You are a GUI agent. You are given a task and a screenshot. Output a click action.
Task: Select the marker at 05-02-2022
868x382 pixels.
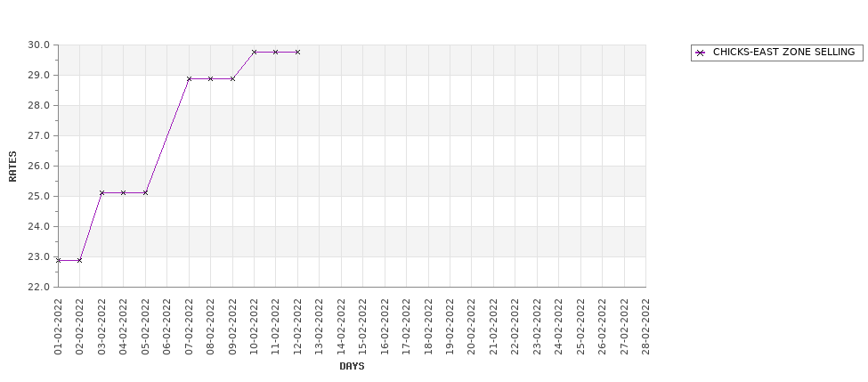click(x=146, y=192)
